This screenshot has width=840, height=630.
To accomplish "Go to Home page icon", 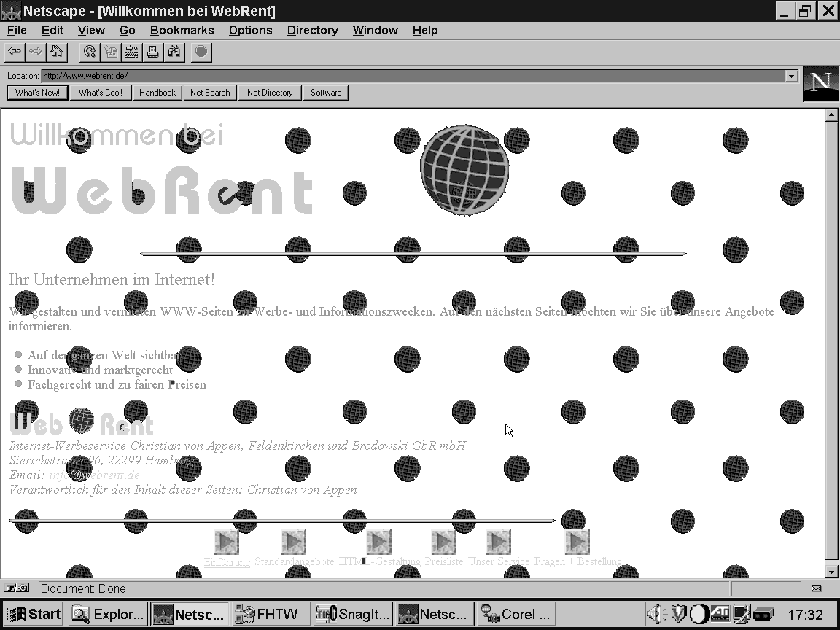I will [56, 52].
